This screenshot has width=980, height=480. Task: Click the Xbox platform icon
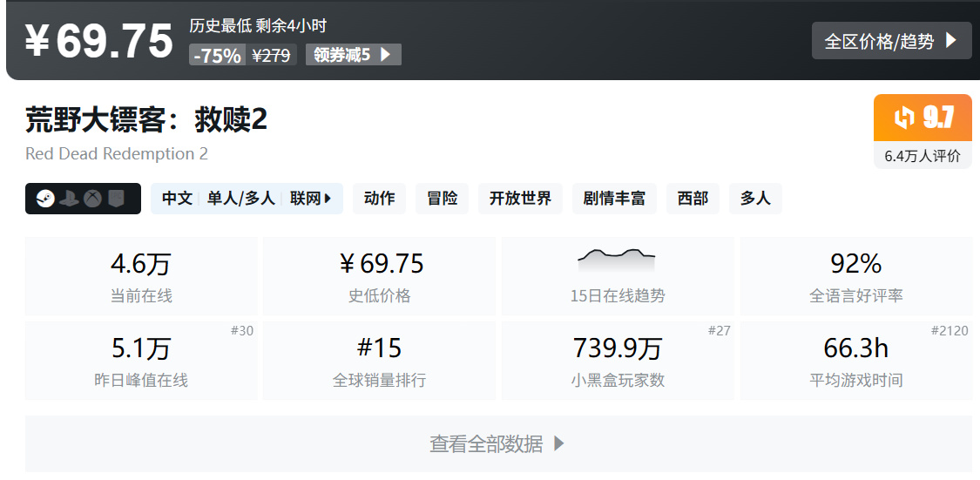coord(92,199)
